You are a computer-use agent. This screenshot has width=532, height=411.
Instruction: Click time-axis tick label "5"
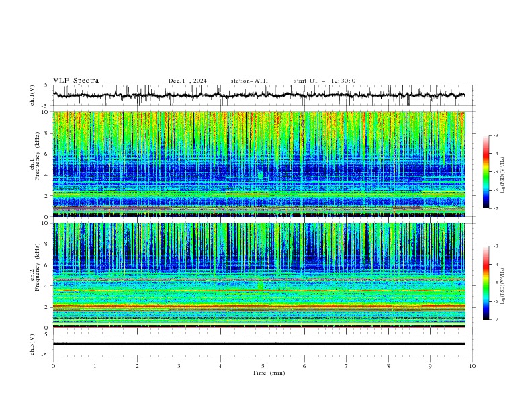pos(263,366)
